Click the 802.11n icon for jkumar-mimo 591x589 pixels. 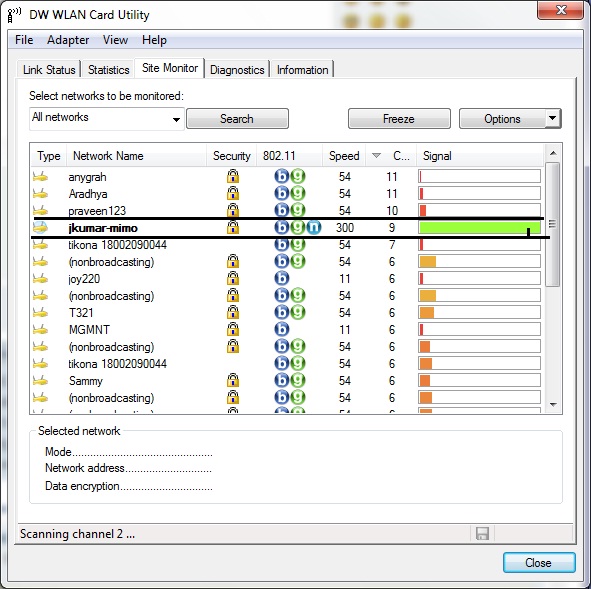coord(314,227)
